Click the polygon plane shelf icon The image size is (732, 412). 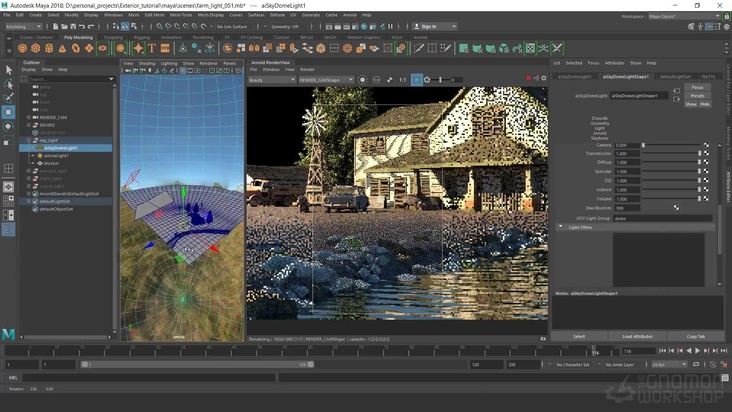tap(89, 48)
